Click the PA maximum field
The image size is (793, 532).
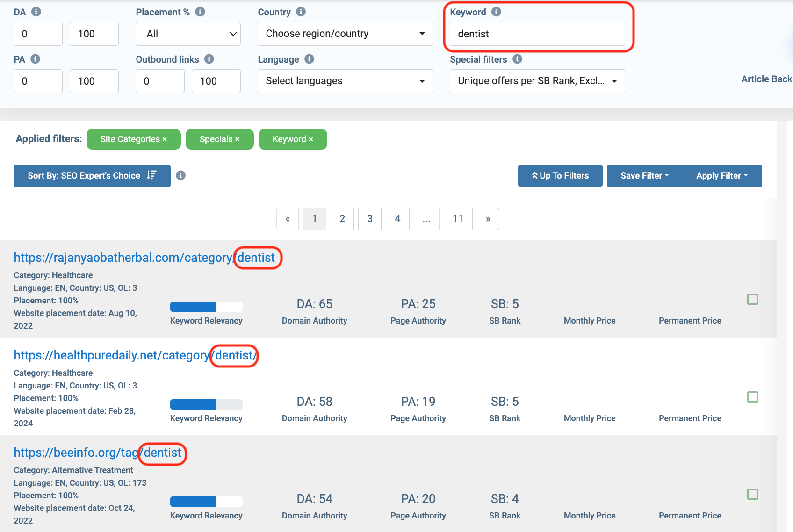pos(94,81)
